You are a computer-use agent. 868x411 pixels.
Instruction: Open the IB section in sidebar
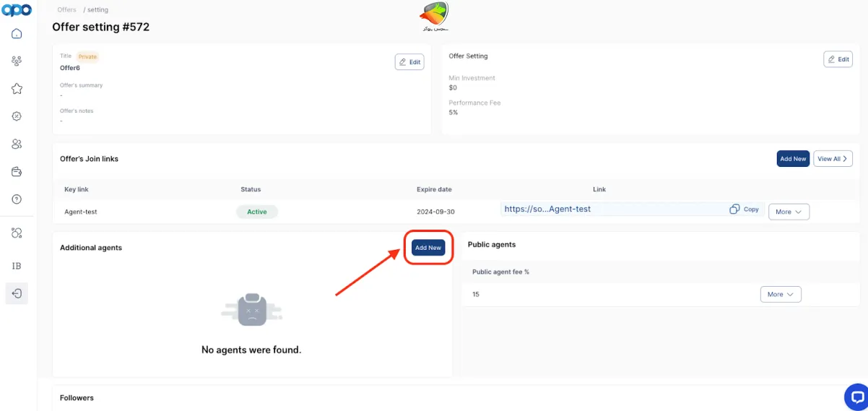click(17, 266)
